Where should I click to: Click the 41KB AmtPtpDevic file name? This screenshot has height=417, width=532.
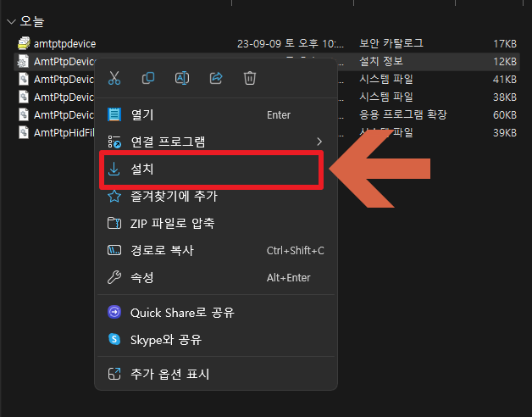[64, 80]
